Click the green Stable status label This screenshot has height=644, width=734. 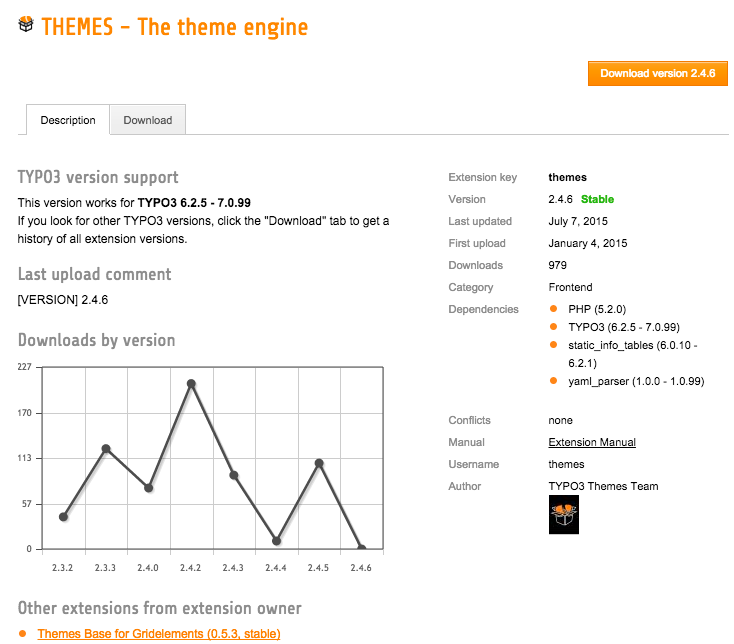pos(597,199)
